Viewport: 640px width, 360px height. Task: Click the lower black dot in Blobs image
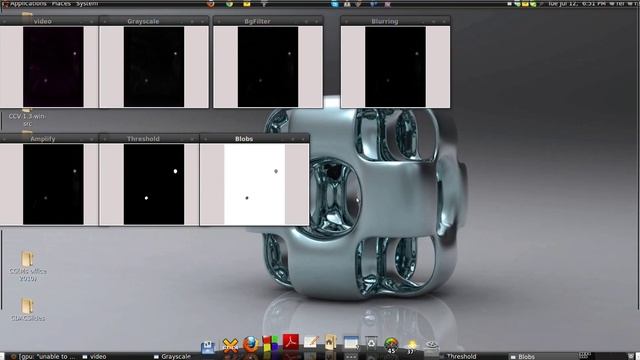point(247,198)
